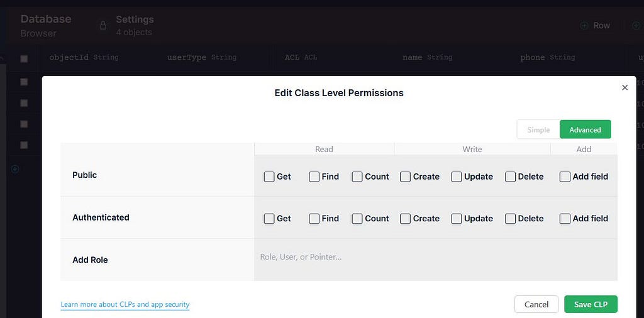
Task: Enable Authenticated Get checkbox
Action: (x=269, y=219)
